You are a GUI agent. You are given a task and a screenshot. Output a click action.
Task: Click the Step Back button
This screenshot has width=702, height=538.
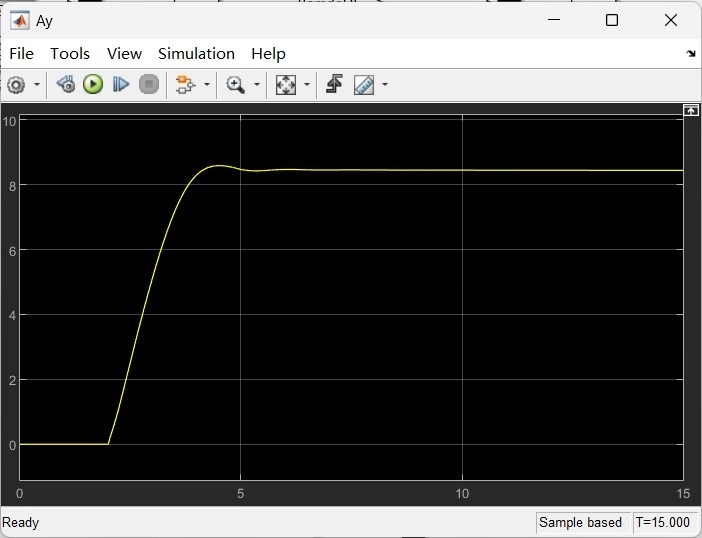coord(66,84)
